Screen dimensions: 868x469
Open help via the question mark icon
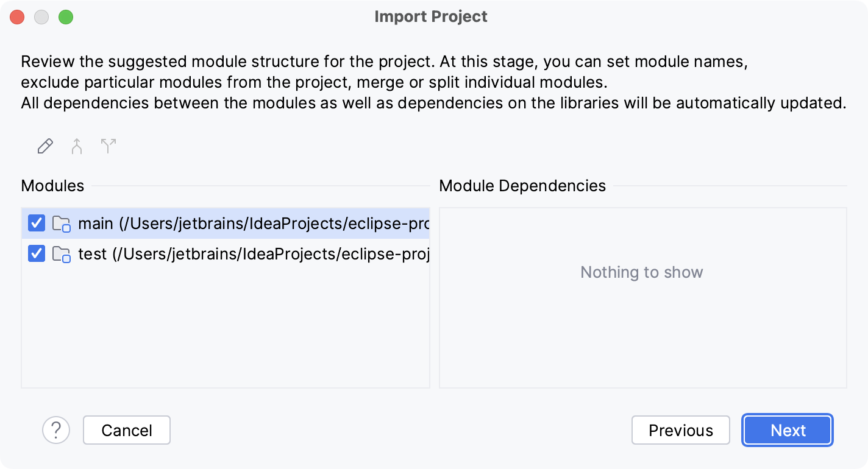point(57,430)
